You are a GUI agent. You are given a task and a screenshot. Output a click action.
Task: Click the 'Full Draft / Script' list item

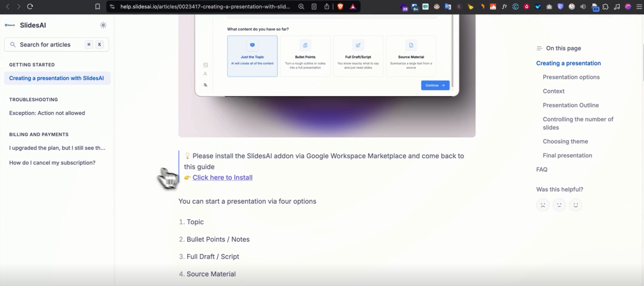(213, 256)
